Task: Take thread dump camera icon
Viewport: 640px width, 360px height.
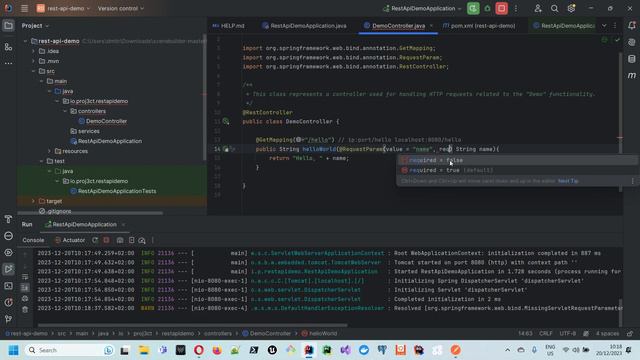Action: [120, 240]
